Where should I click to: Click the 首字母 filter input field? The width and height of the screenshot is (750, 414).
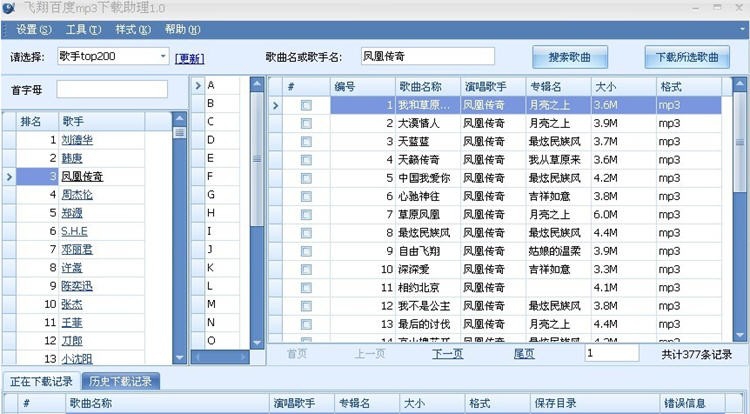click(112, 89)
